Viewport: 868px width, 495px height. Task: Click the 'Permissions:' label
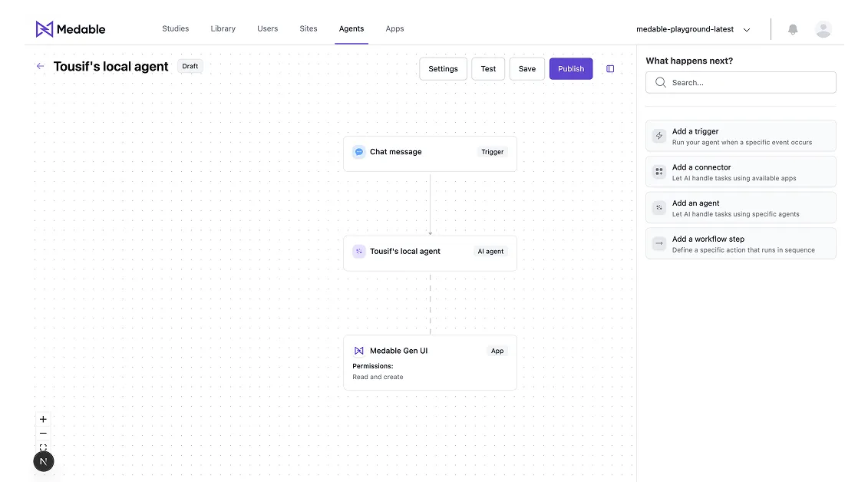coord(373,366)
